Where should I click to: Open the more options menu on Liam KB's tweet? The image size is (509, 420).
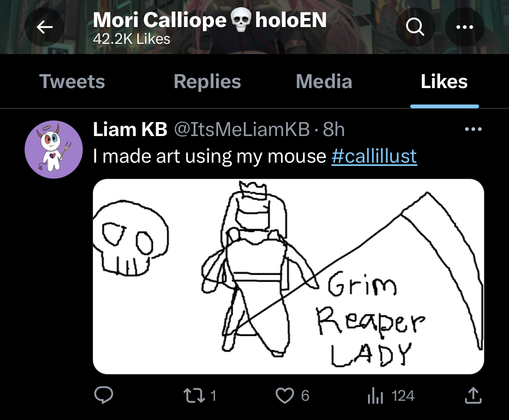click(x=473, y=129)
